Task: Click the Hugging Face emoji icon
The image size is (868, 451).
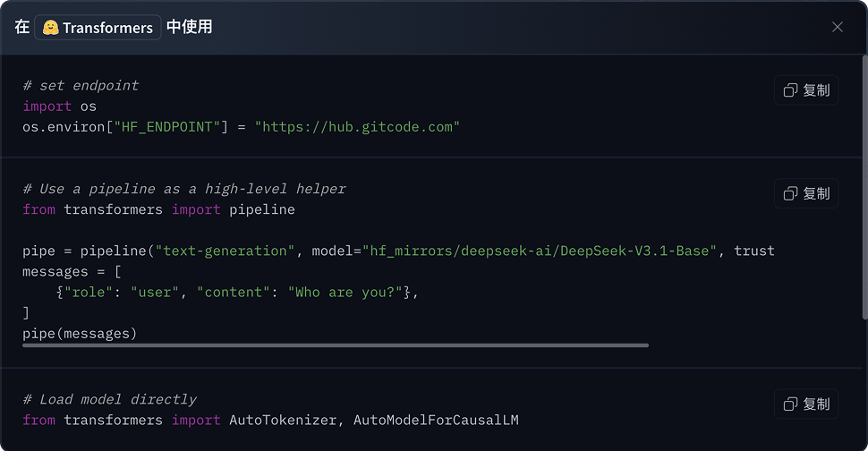Action: tap(51, 28)
